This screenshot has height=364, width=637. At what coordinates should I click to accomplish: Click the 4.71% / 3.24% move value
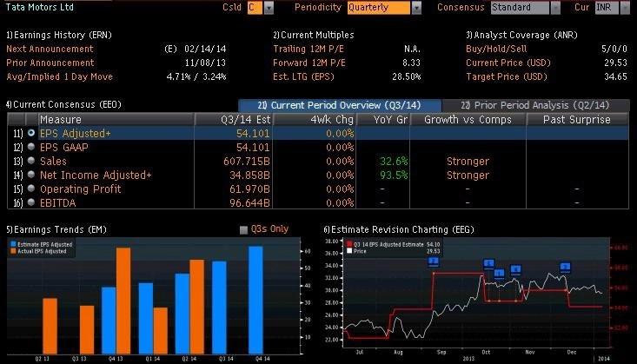pyautogui.click(x=196, y=76)
